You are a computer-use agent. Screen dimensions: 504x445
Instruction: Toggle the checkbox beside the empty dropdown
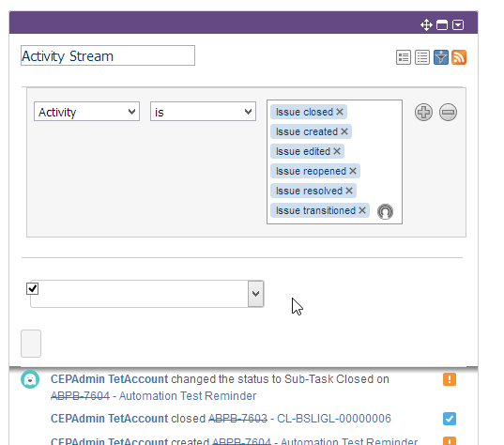pos(33,288)
